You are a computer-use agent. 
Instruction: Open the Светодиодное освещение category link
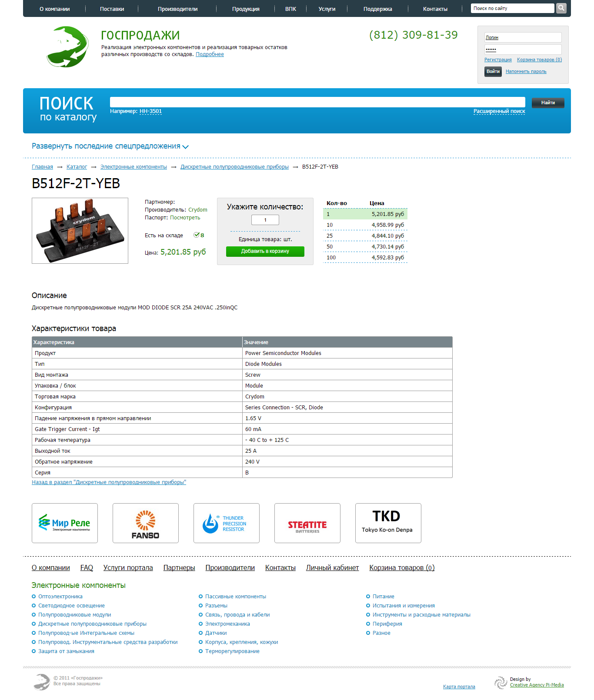[x=71, y=606]
